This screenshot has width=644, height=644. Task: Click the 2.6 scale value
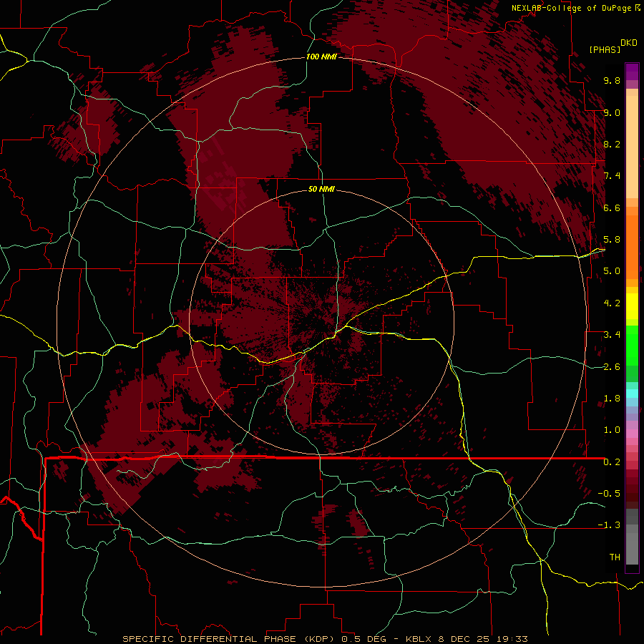612,367
